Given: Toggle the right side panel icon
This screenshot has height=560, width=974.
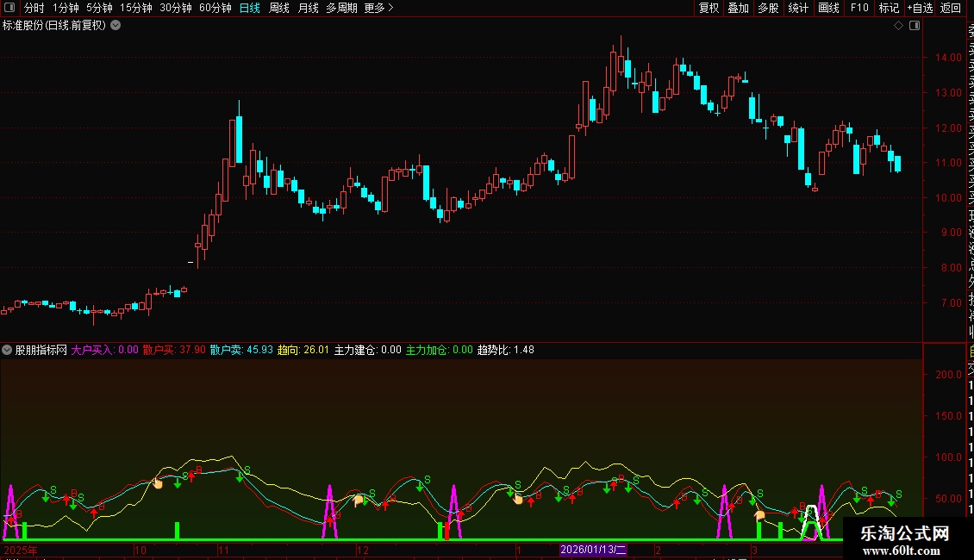Looking at the screenshot, I should pyautogui.click(x=915, y=26).
